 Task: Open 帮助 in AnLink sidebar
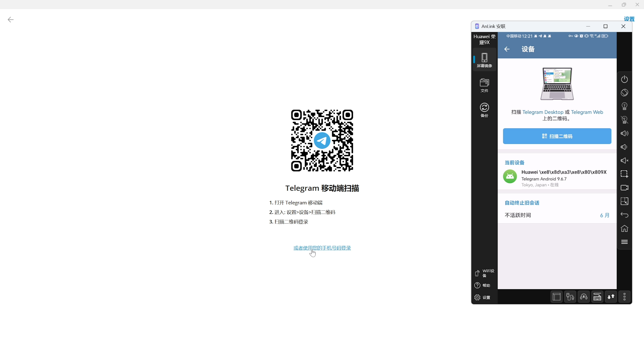(x=482, y=286)
